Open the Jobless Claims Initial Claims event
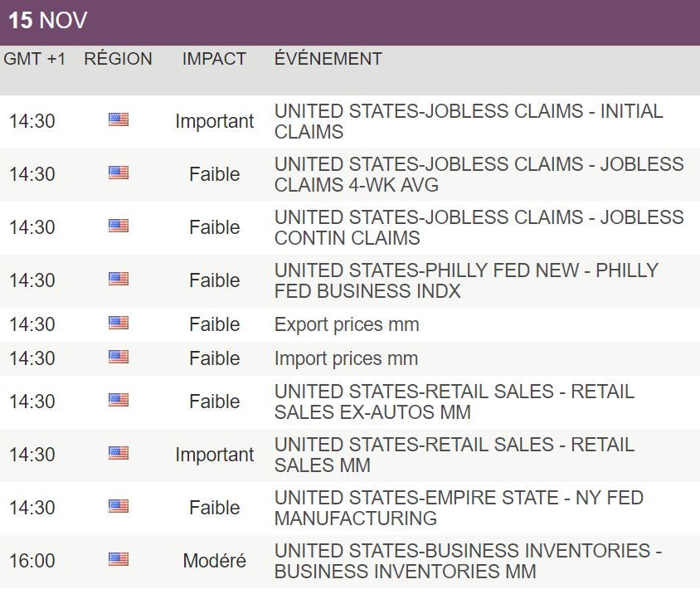The width and height of the screenshot is (700, 594). (x=469, y=121)
